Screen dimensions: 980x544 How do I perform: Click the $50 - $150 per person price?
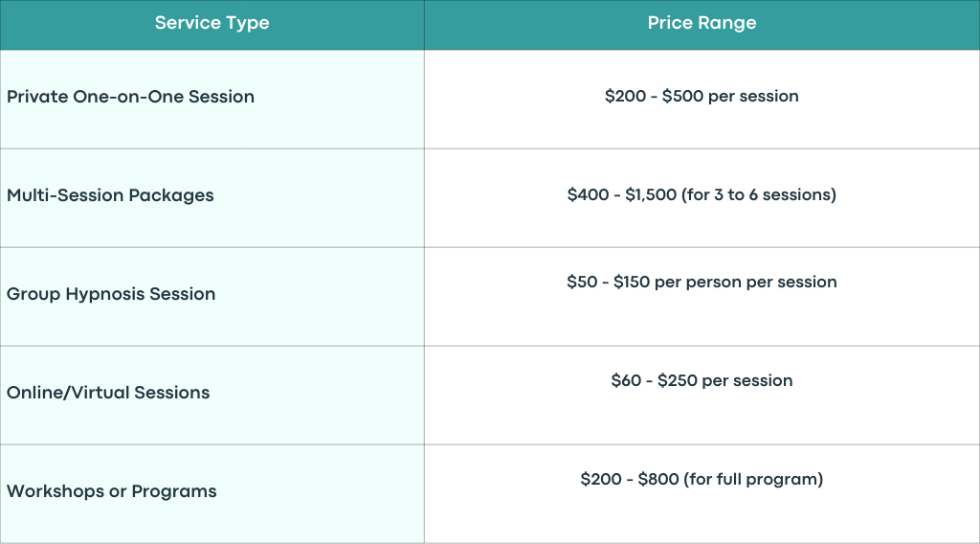(x=702, y=282)
